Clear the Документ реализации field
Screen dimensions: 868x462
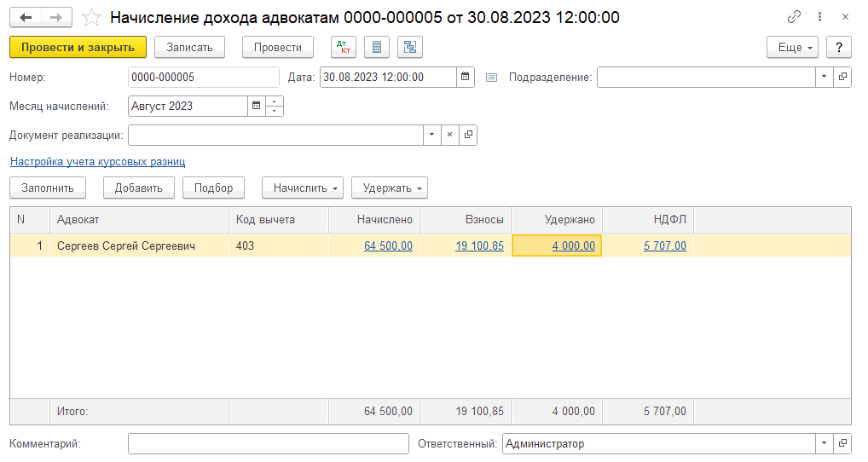[x=450, y=135]
